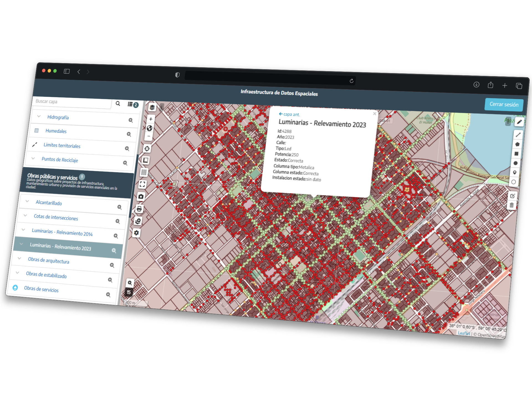Toggle the Obras de servicios layer
The image size is (532, 399).
[x=15, y=288]
